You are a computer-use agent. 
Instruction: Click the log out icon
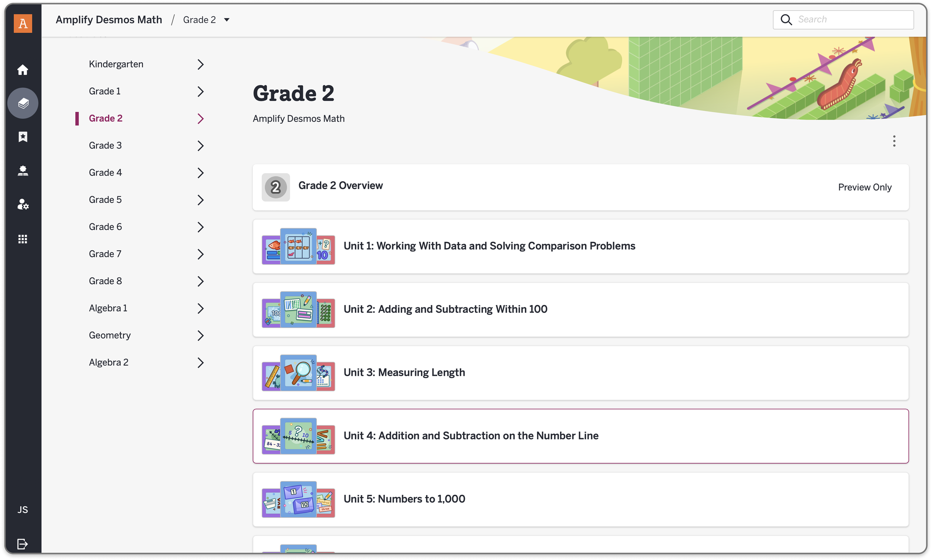coord(23,544)
